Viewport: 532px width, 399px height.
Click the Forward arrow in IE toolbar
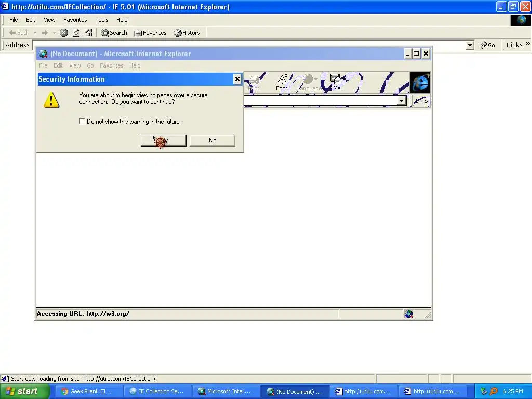click(45, 33)
